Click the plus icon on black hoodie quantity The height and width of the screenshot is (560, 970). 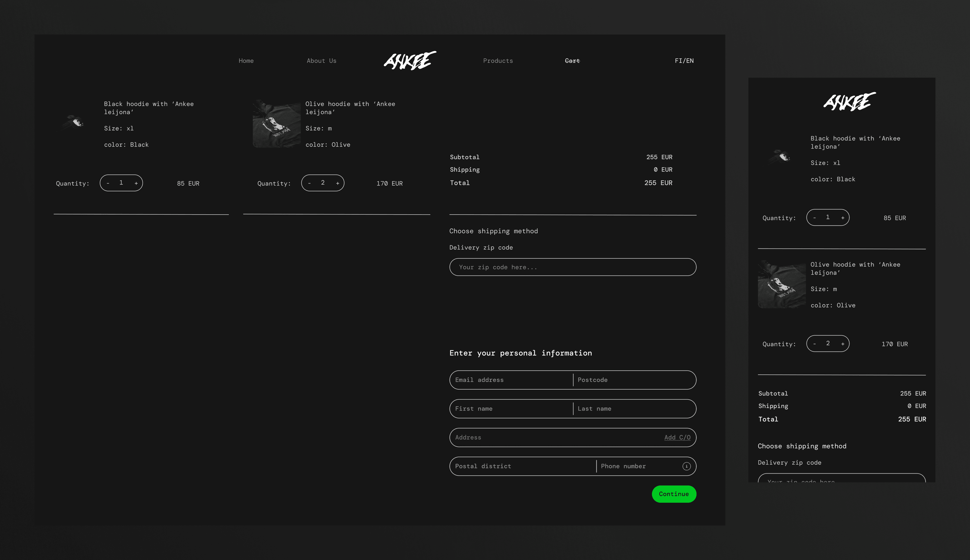pos(135,182)
